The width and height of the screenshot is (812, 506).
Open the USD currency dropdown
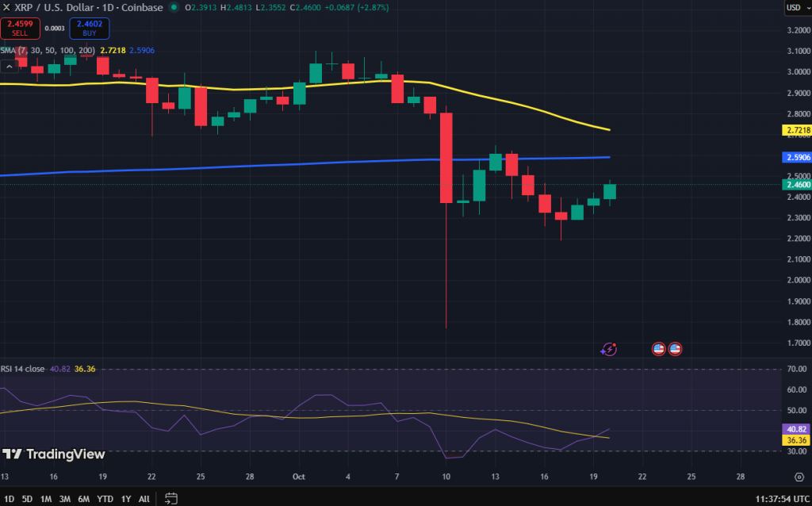[x=795, y=8]
